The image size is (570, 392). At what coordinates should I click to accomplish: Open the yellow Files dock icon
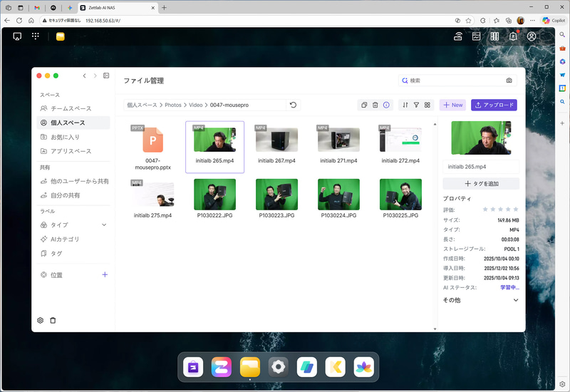pos(250,367)
